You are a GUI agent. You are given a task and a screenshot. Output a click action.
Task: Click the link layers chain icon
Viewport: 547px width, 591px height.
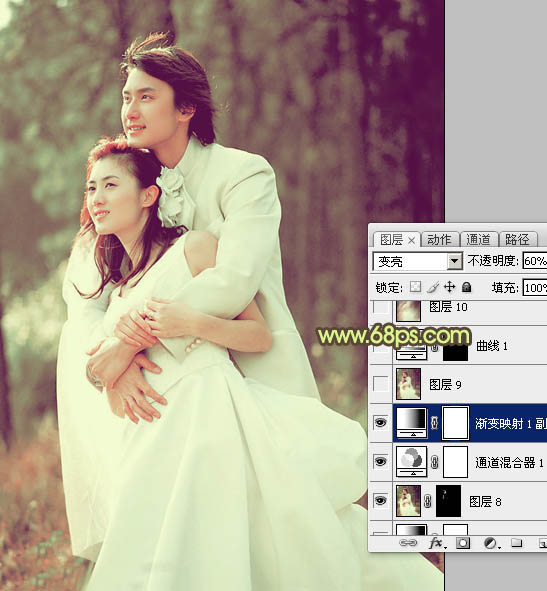pyautogui.click(x=408, y=543)
